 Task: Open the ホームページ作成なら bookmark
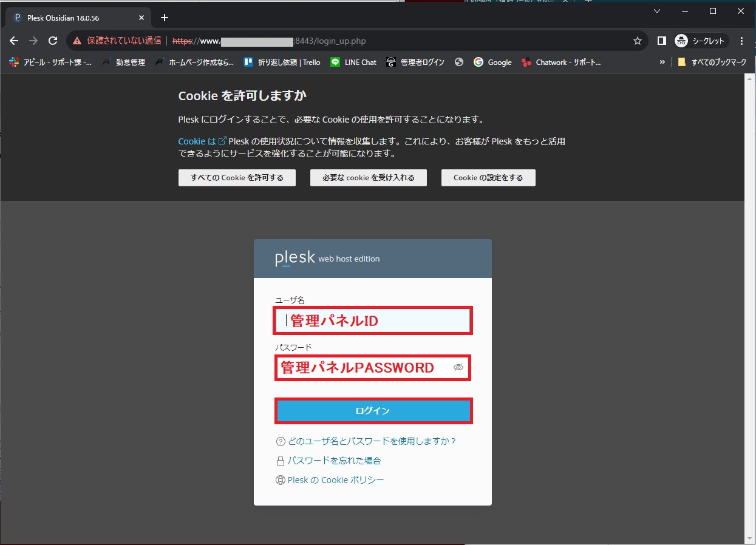click(x=194, y=62)
